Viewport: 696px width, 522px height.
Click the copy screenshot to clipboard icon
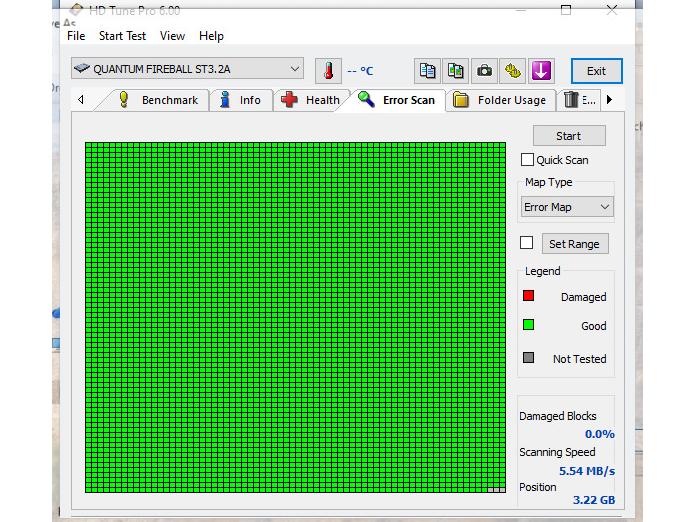coord(456,71)
